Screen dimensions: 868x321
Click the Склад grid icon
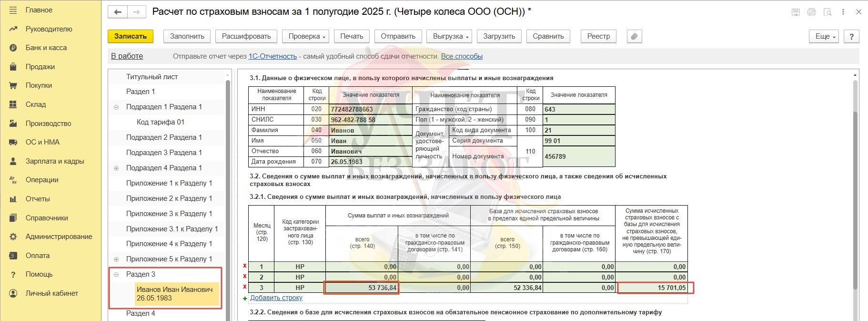click(13, 104)
